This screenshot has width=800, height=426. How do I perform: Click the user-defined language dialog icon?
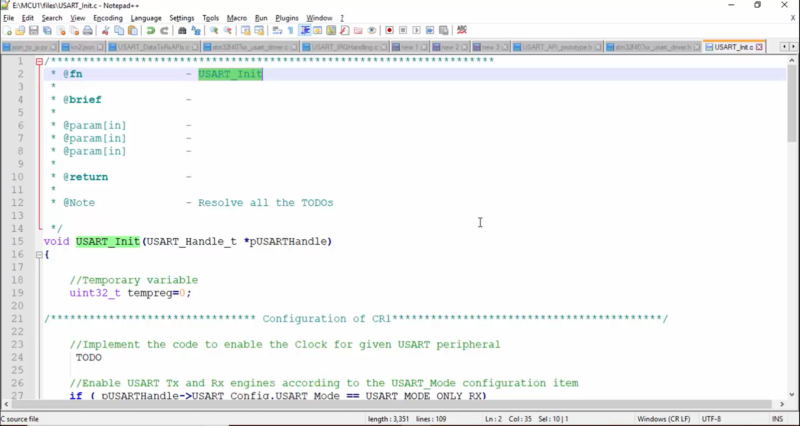[x=318, y=31]
